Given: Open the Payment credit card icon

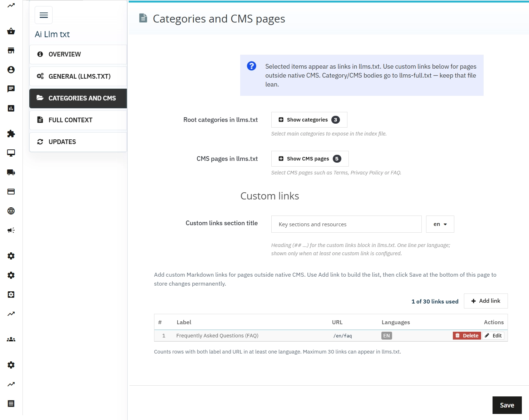Looking at the screenshot, I should (x=11, y=192).
